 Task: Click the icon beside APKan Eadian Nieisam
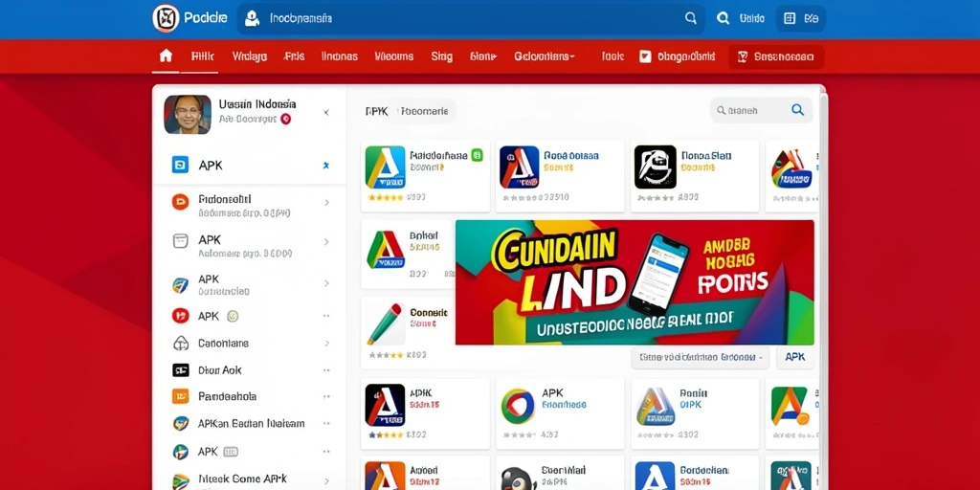click(180, 423)
